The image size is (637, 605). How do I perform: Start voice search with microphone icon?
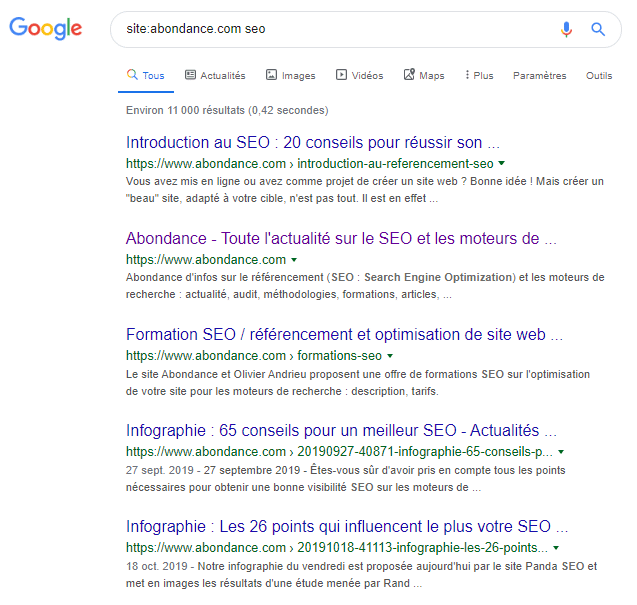(566, 29)
